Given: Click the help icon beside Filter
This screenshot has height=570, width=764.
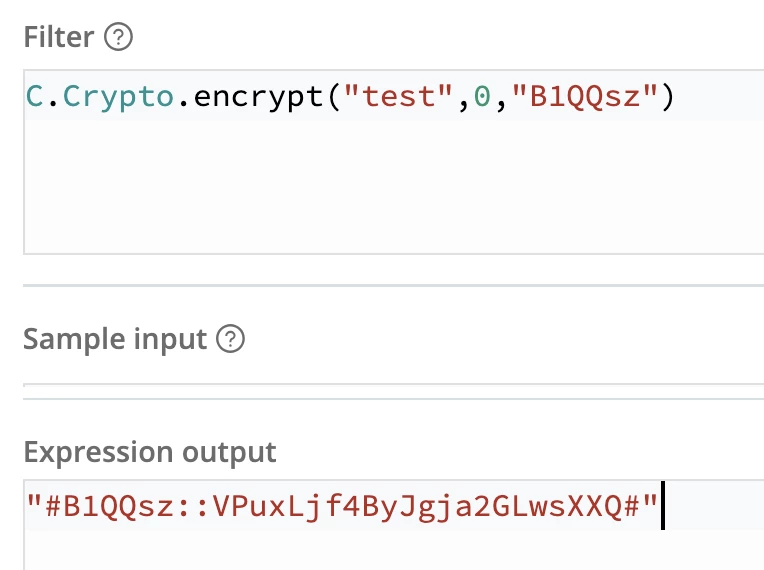Looking at the screenshot, I should pos(118,37).
